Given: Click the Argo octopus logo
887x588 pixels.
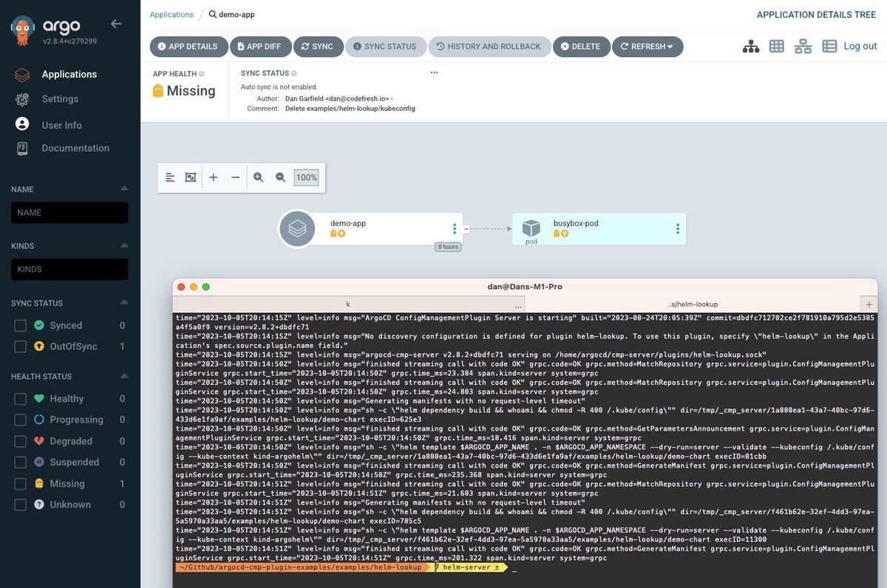Looking at the screenshot, I should (x=24, y=33).
